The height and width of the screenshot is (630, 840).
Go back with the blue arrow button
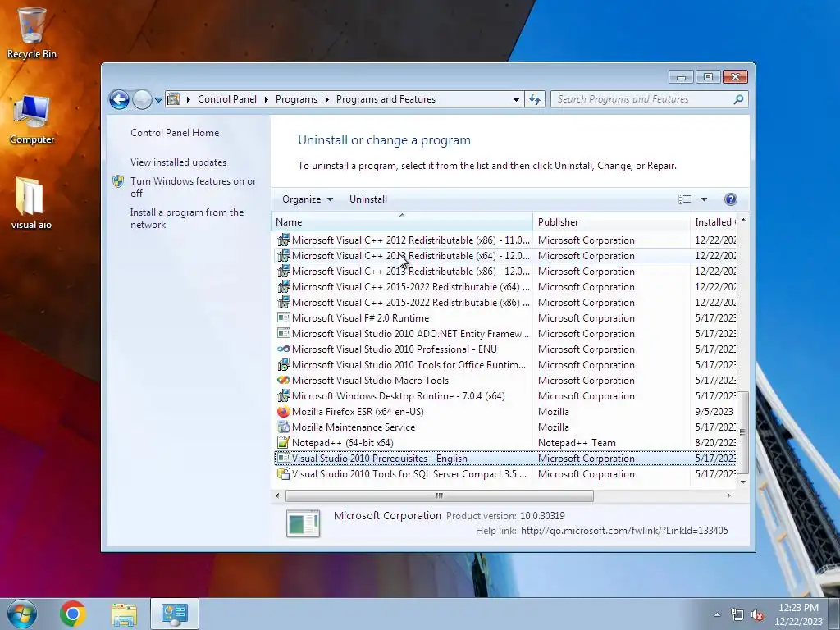(x=119, y=99)
